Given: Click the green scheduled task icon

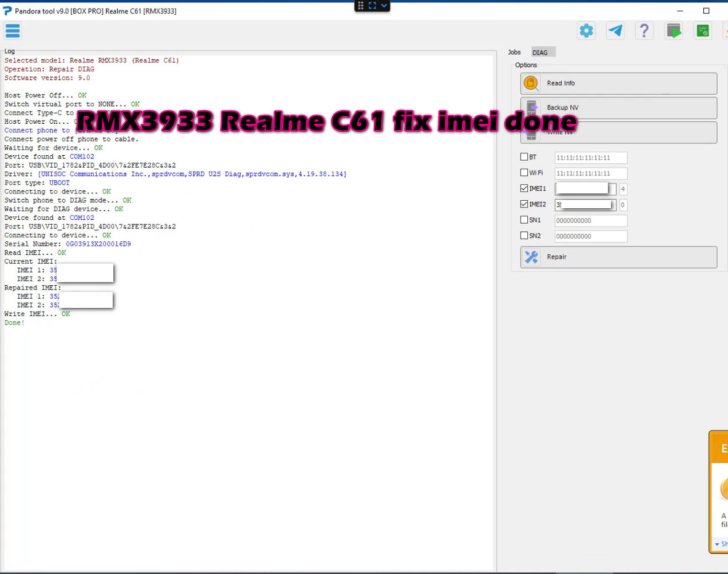Looking at the screenshot, I should click(x=702, y=31).
